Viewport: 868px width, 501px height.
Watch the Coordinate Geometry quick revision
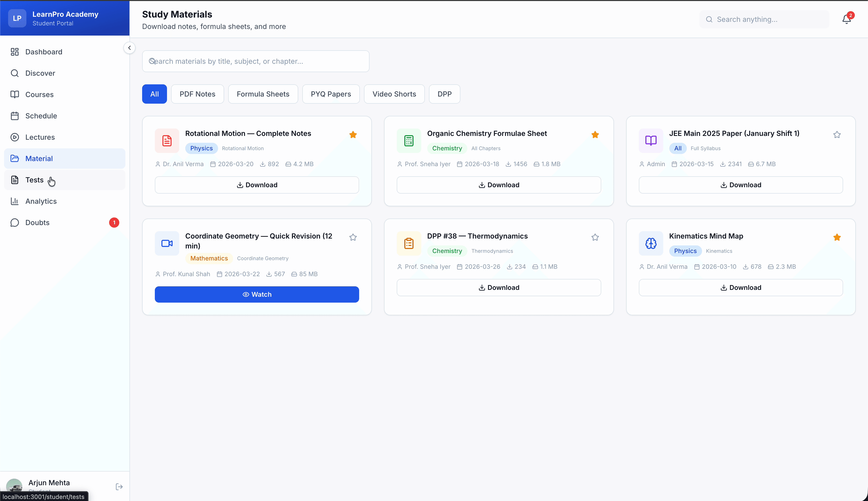257,294
